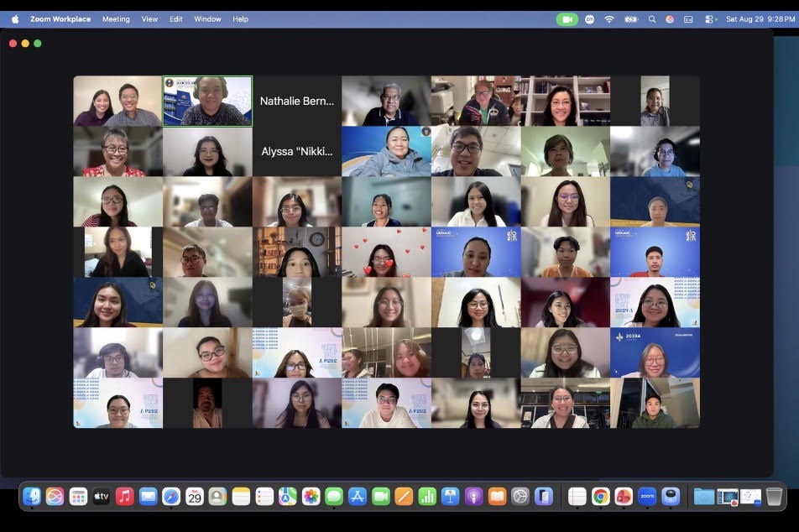Select the Nathalie Bern... participant tile
This screenshot has height=532, width=799.
point(297,101)
